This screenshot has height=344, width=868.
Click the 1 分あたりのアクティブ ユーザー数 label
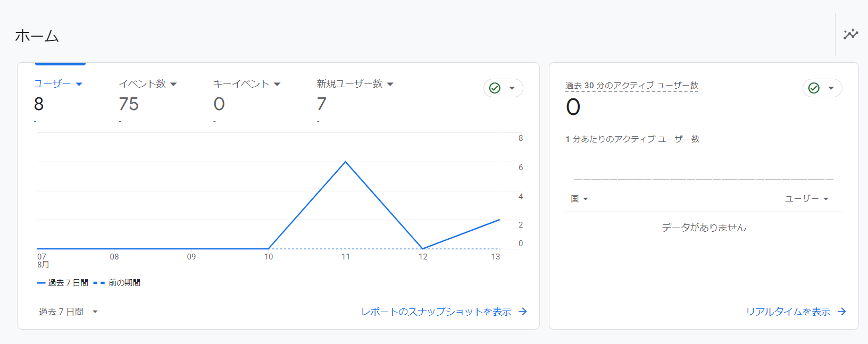(x=632, y=139)
